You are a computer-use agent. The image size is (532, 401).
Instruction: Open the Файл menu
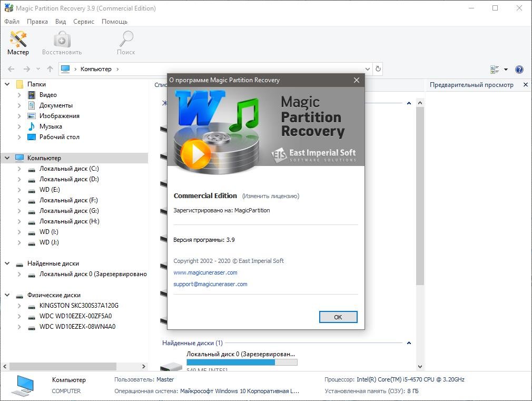point(12,22)
